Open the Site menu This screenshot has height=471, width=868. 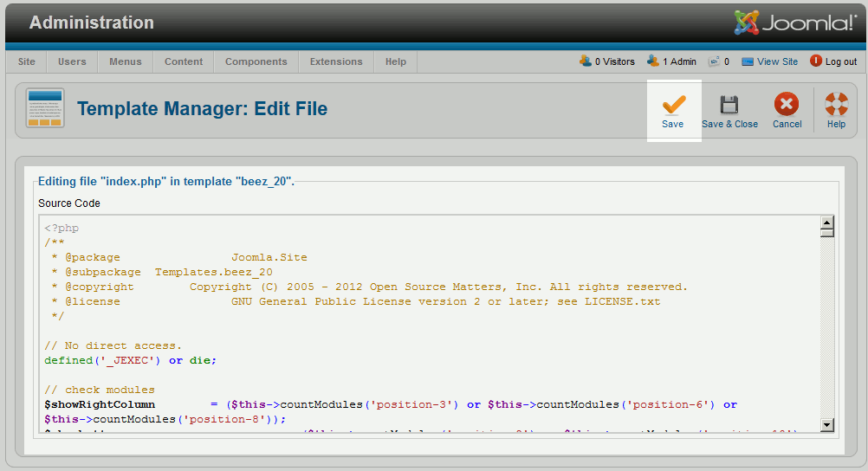tap(27, 61)
